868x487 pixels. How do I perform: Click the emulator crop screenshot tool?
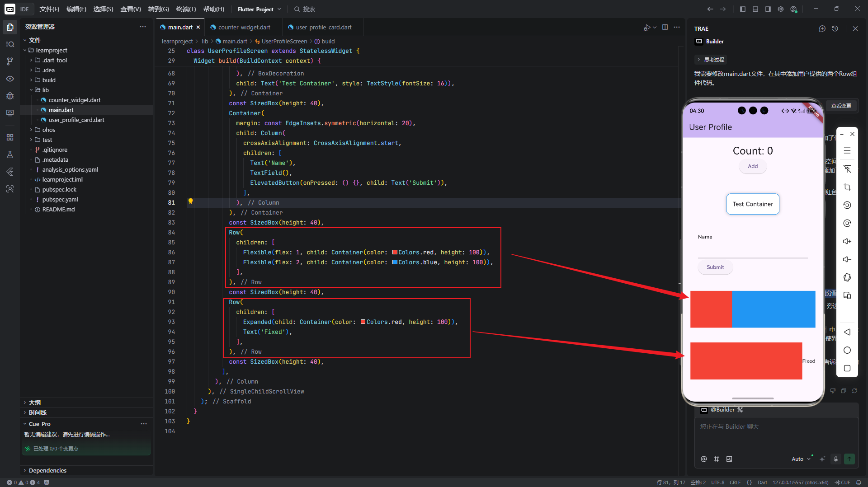[x=847, y=187]
